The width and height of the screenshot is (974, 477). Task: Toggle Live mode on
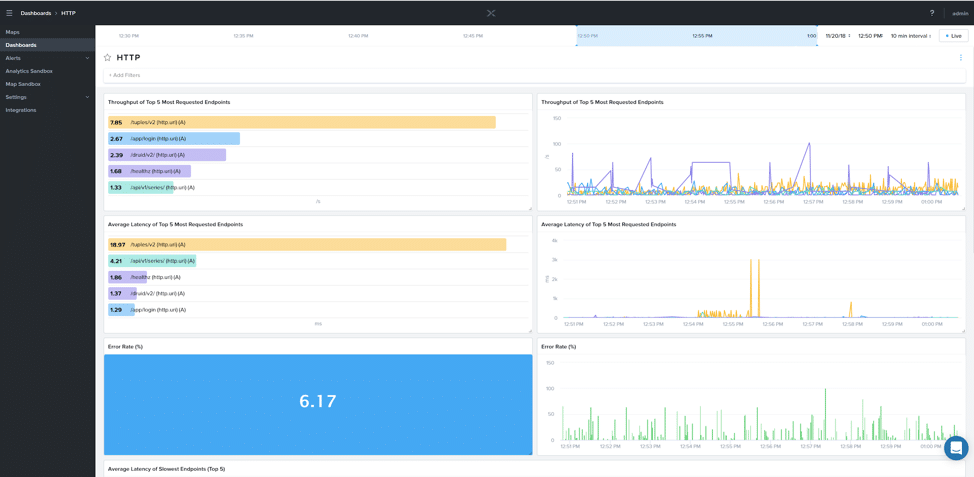pos(953,36)
